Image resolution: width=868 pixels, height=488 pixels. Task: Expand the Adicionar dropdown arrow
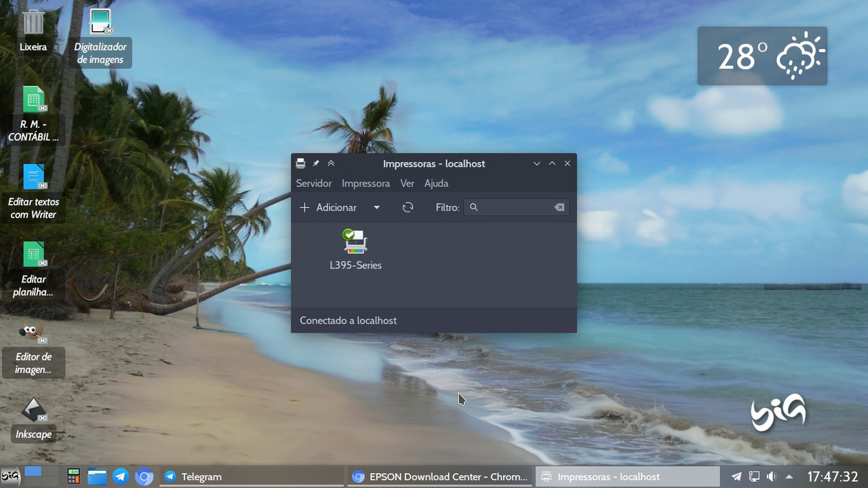[376, 207]
